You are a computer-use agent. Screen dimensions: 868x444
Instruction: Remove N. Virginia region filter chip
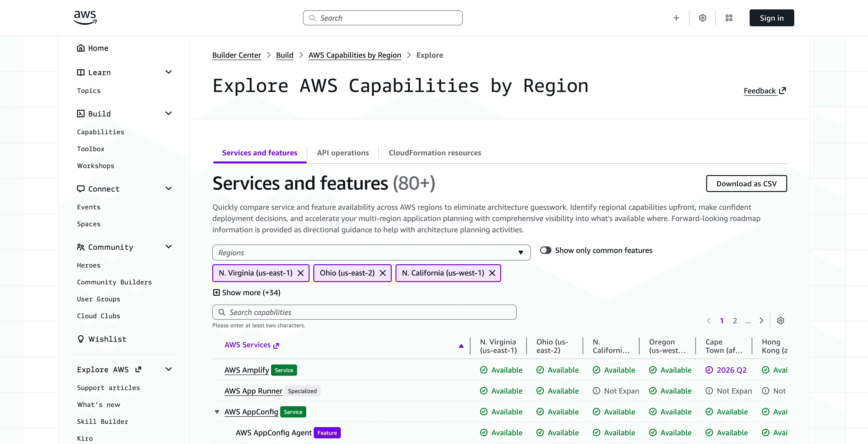[301, 273]
